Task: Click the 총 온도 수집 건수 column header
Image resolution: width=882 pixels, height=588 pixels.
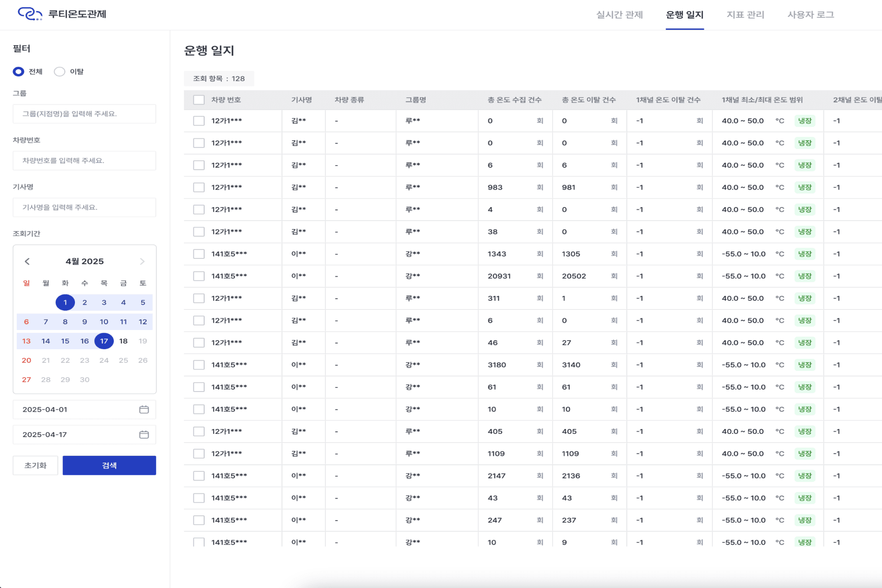Action: click(514, 100)
